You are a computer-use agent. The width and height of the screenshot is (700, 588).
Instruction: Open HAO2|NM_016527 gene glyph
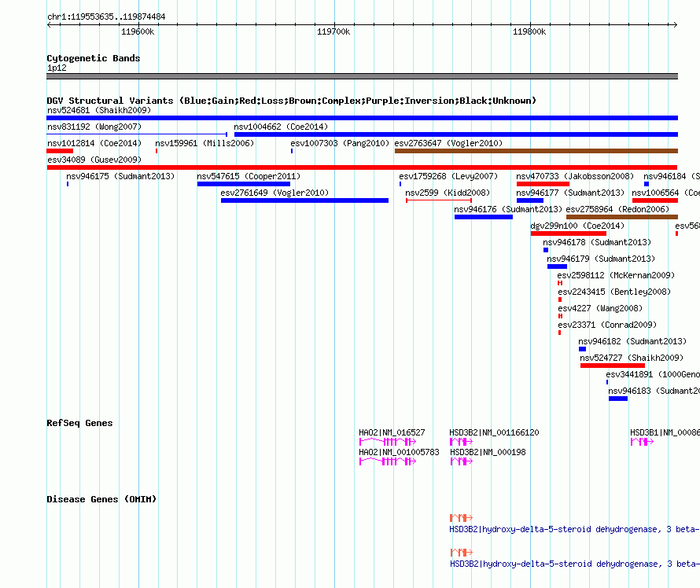[388, 442]
